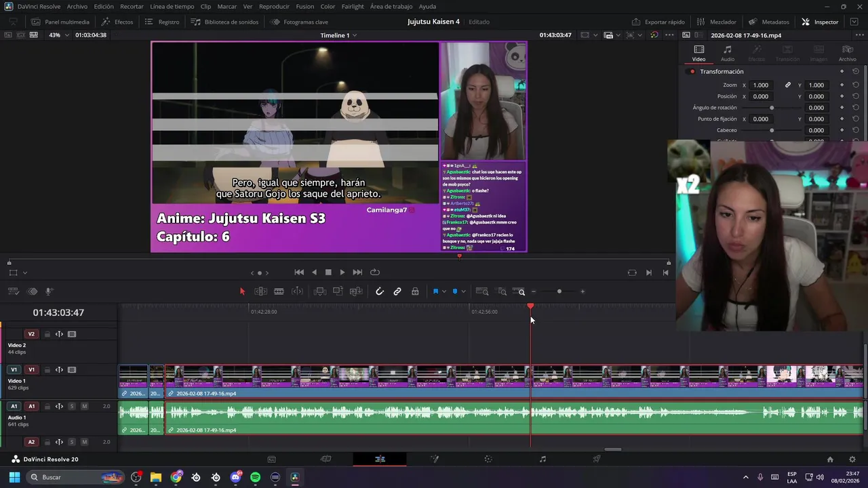Click the blue marker icon
The image size is (868, 488).
pos(455,291)
